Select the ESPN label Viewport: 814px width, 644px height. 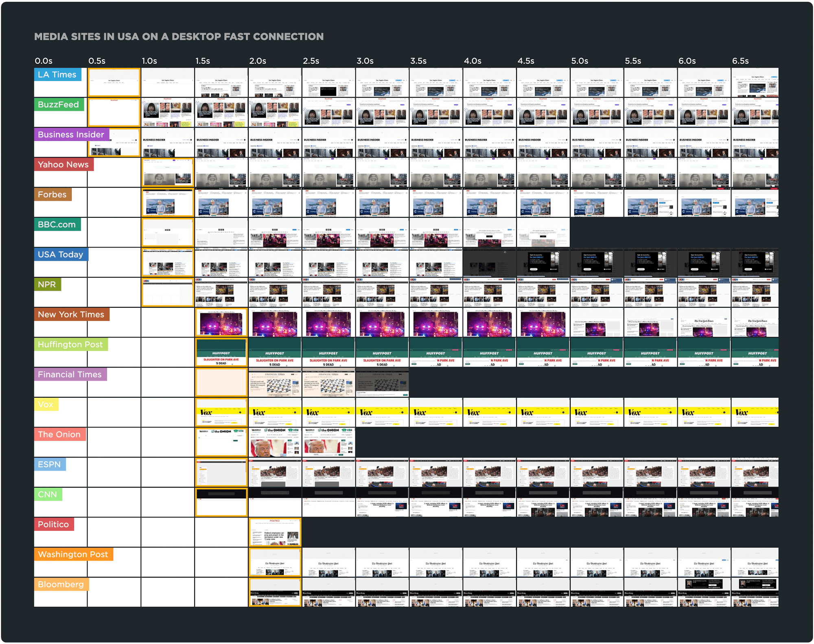tap(50, 464)
